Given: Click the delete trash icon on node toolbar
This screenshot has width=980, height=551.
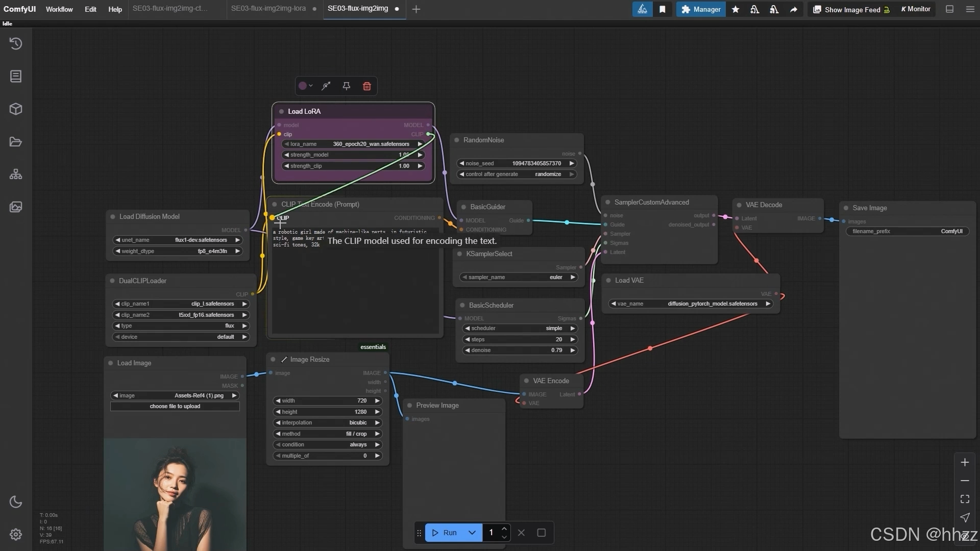Looking at the screenshot, I should coord(366,86).
